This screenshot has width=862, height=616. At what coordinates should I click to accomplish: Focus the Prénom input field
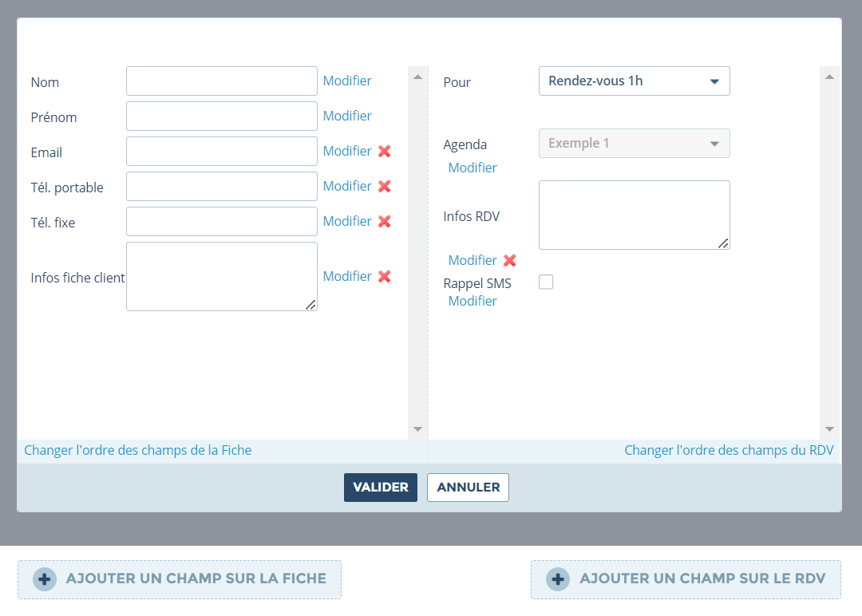(x=222, y=116)
